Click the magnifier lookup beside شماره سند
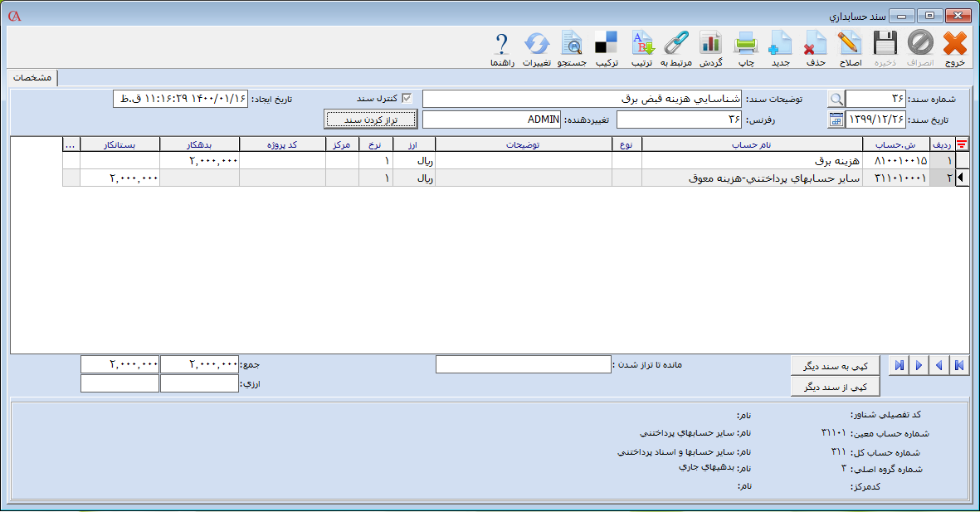 click(x=836, y=99)
